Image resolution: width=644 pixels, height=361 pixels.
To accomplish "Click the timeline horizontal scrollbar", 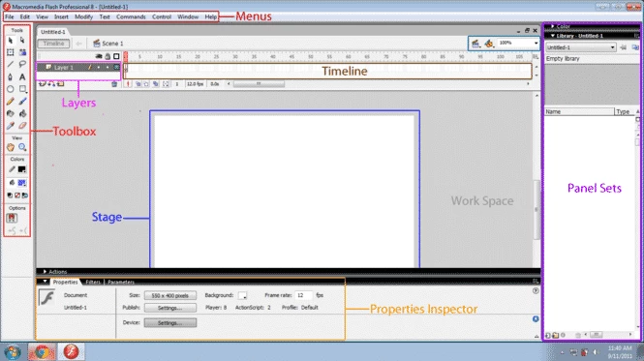I will pyautogui.click(x=259, y=84).
